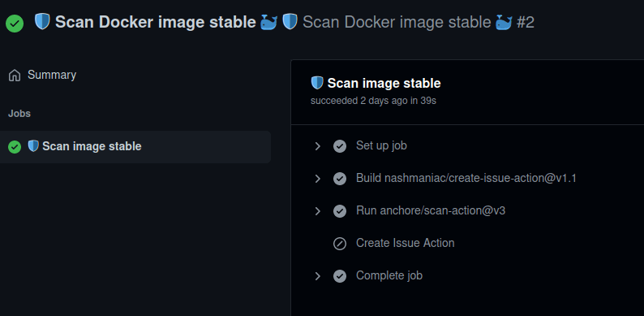Click the run title ending in #2
Screen dimensions: 644x316
[408, 22]
